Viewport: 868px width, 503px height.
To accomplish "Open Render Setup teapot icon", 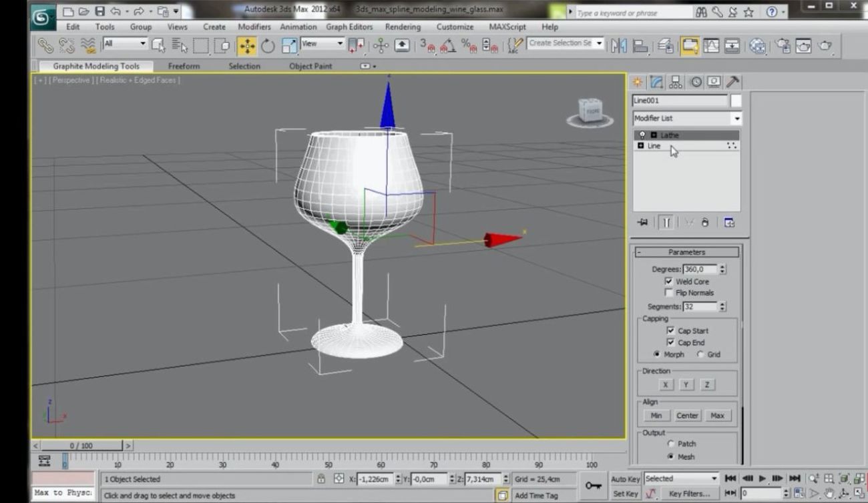I will [x=783, y=45].
